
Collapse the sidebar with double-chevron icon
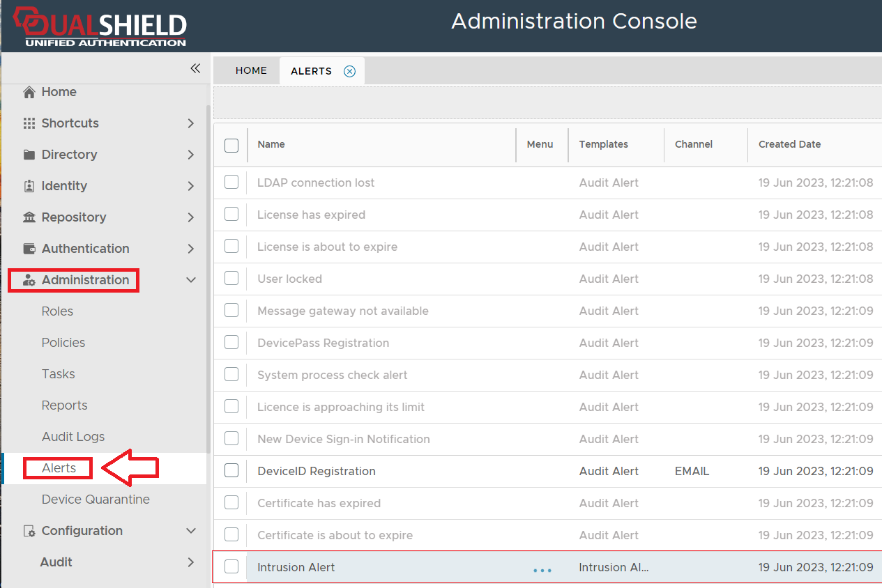195,68
